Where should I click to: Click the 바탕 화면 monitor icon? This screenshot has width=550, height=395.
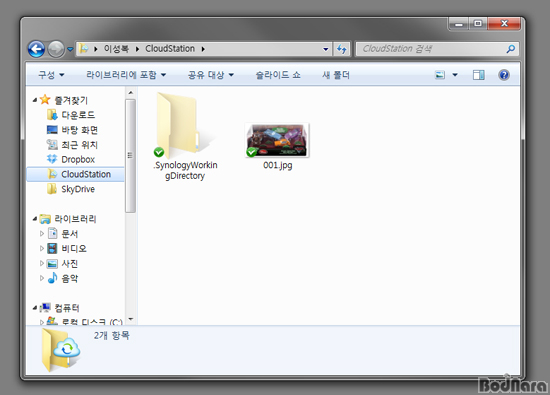52,130
